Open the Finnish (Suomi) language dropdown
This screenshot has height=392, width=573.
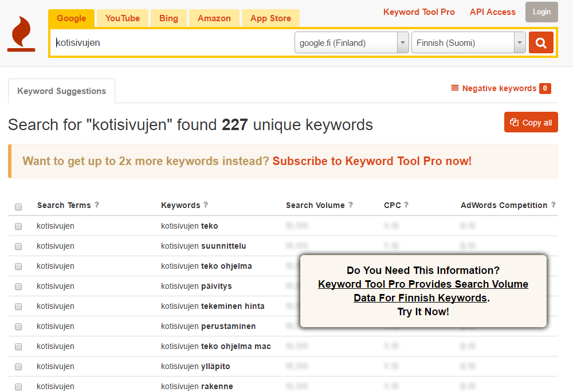tap(469, 43)
